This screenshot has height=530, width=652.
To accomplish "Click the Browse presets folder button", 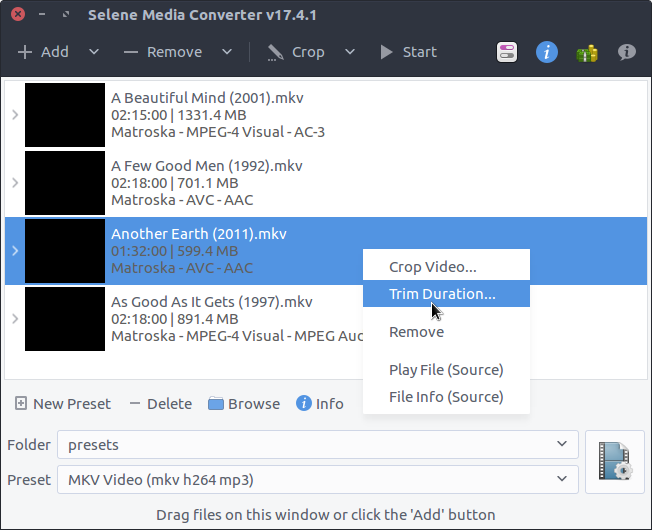I will [x=244, y=404].
